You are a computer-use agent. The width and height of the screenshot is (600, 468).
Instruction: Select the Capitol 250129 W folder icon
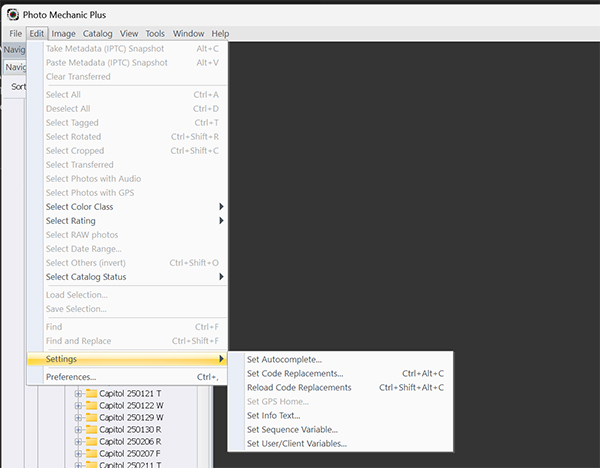pos(91,417)
